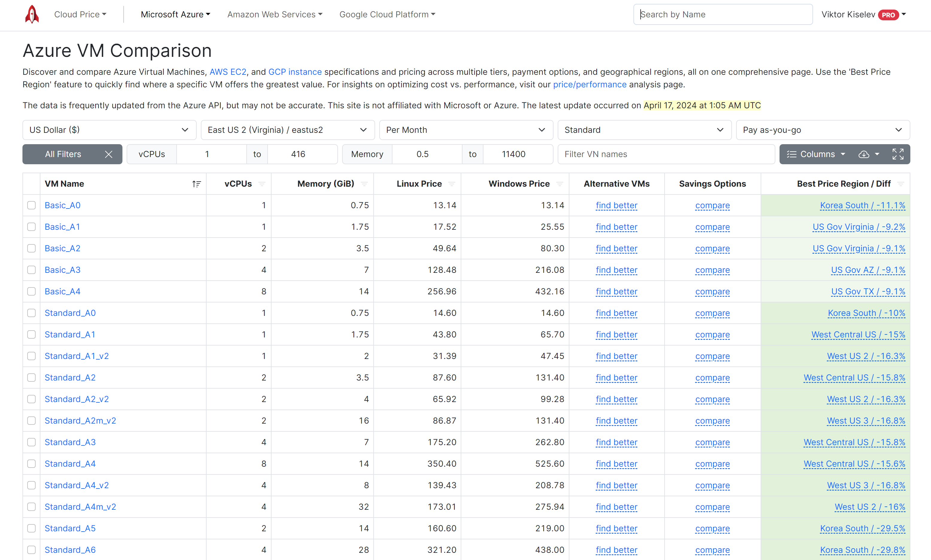Open the Memory (GiB) column filter icon
931x560 pixels.
364,184
